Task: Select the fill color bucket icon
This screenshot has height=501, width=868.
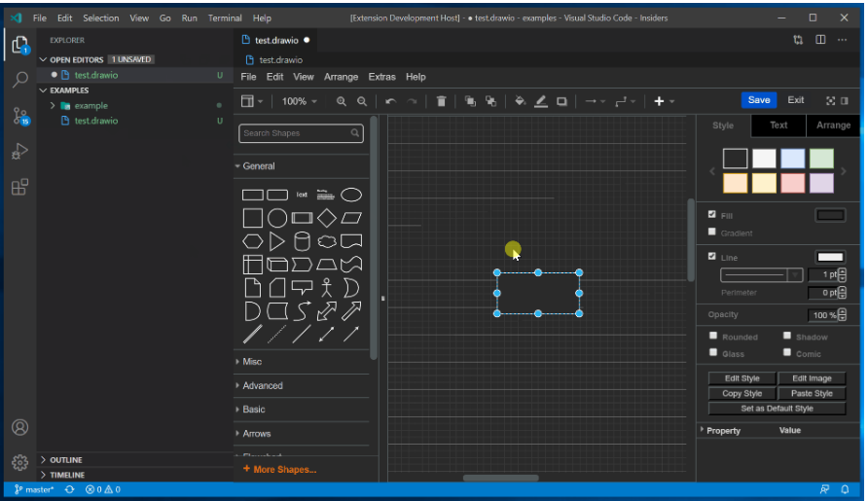Action: click(520, 101)
